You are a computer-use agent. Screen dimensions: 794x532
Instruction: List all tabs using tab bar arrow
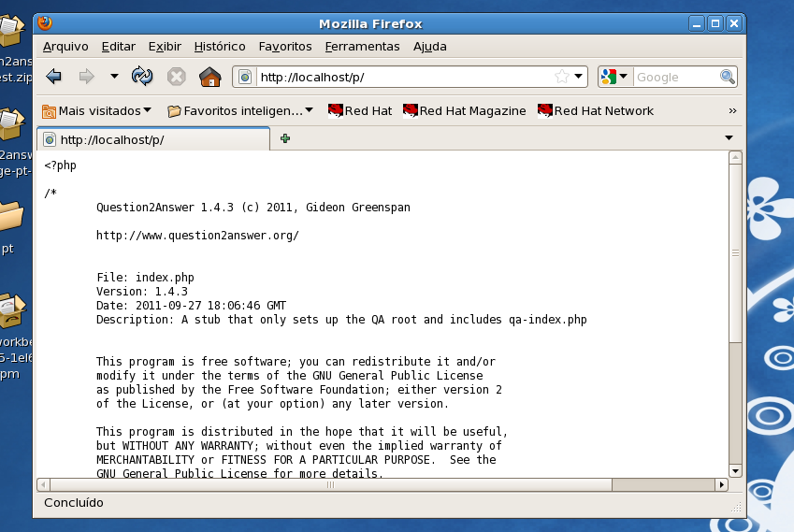pos(729,138)
